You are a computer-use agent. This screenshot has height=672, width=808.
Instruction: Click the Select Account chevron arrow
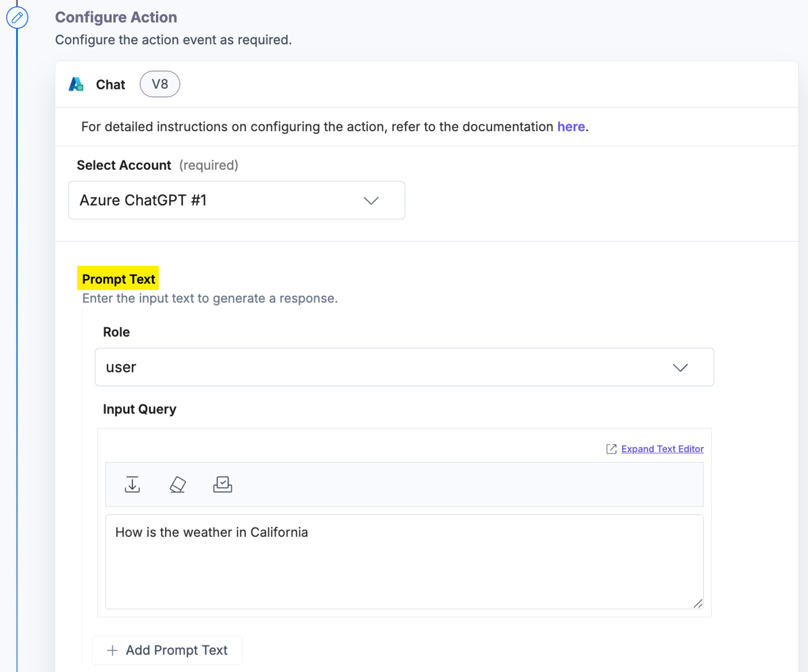tap(371, 201)
